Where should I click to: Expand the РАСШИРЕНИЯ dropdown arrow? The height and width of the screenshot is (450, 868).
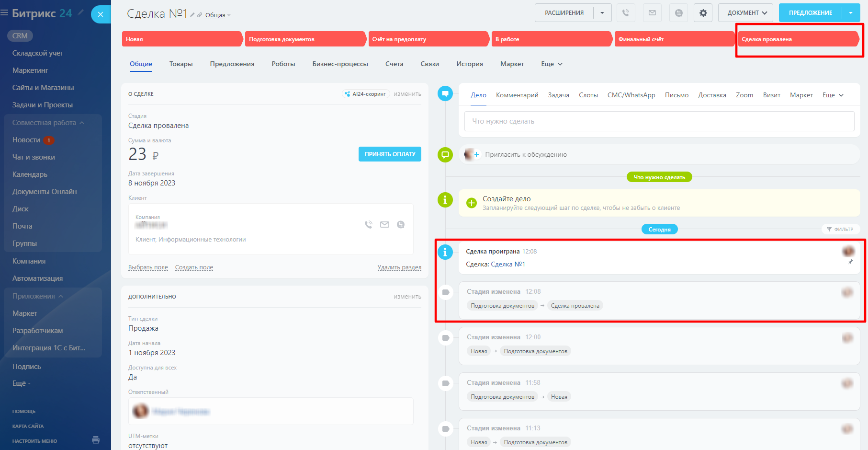click(x=602, y=13)
